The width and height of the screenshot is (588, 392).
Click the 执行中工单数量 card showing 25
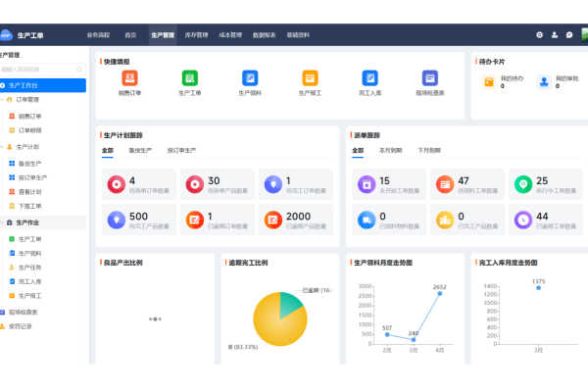click(546, 184)
